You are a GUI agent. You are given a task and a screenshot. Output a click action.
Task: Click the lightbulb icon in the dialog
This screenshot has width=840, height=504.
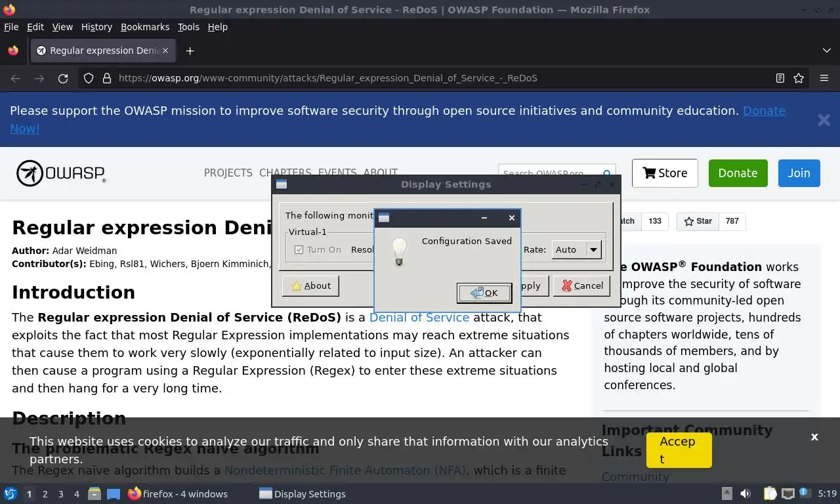[x=399, y=251]
